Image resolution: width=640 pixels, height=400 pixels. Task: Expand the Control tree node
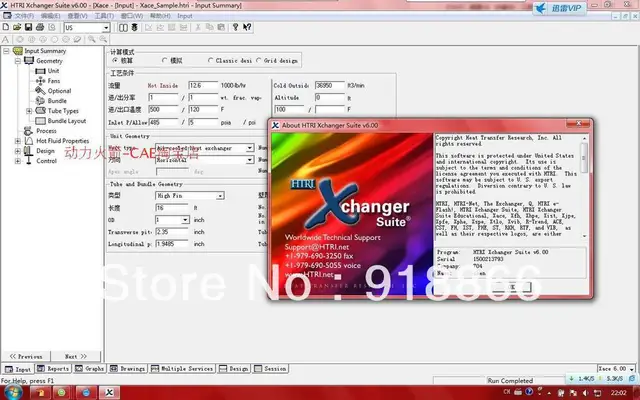point(18,161)
